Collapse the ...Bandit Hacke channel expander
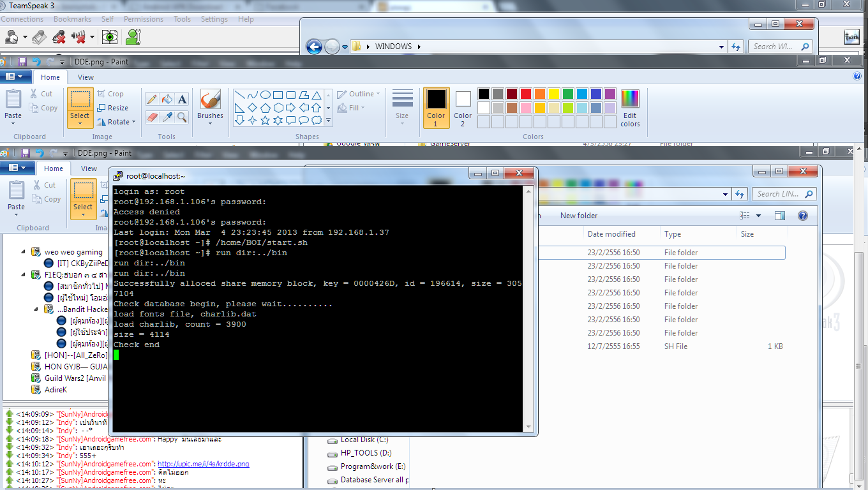868x490 pixels. [36, 309]
